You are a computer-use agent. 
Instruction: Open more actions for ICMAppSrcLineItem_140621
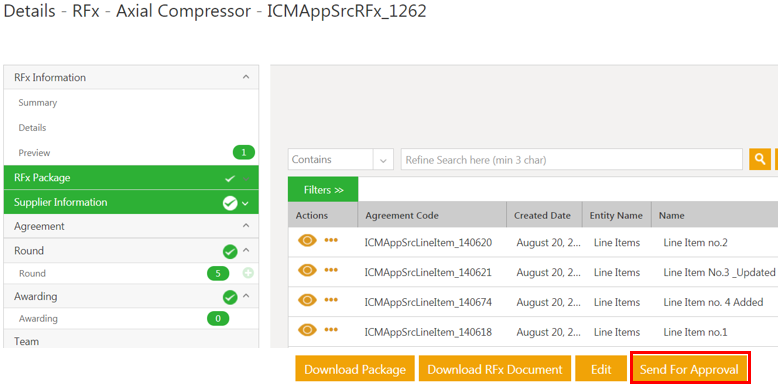331,270
